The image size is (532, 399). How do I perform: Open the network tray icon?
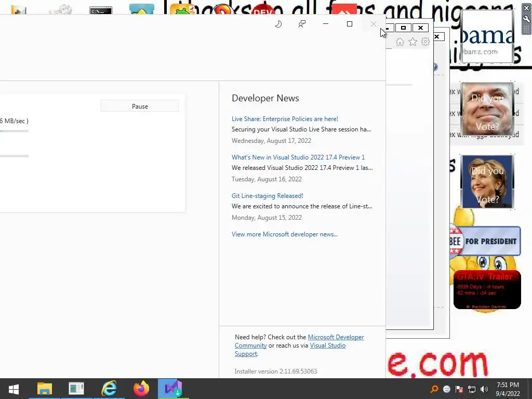[472, 389]
